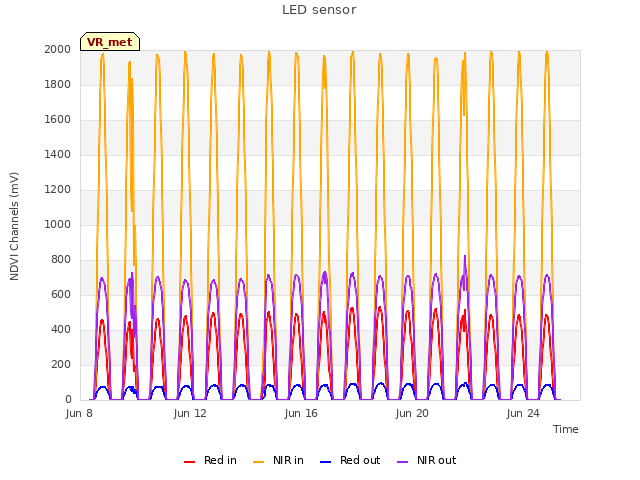Click the 1400 y-axis tick label

58,155
